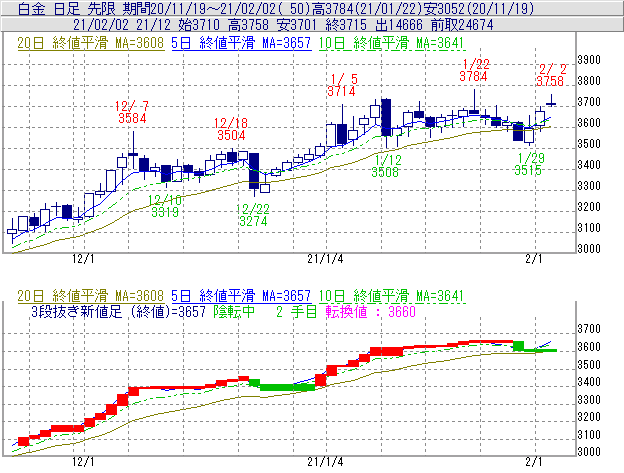Click the long green segment in lower chart middle
624x473 pixels.
click(x=287, y=387)
